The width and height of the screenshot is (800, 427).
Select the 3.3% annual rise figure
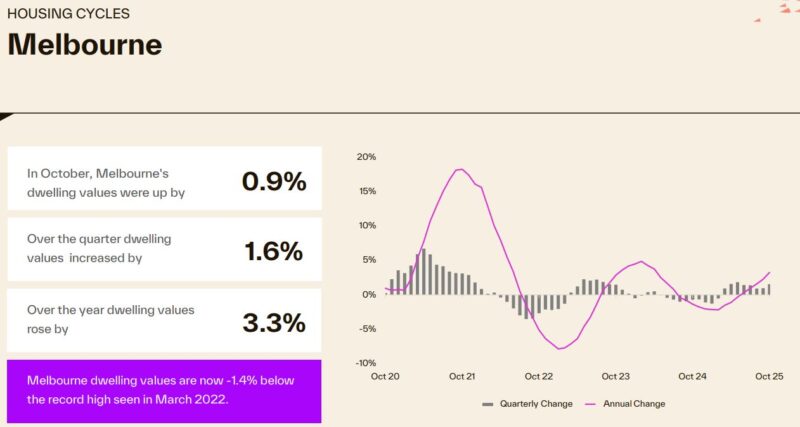click(274, 322)
